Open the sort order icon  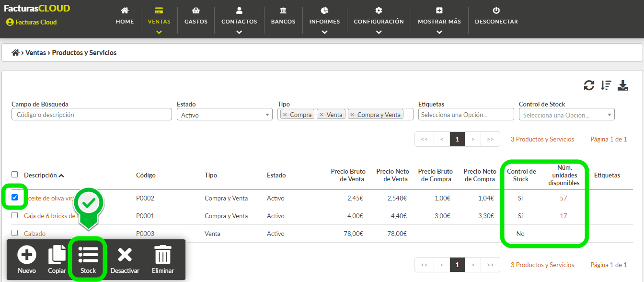tap(606, 85)
